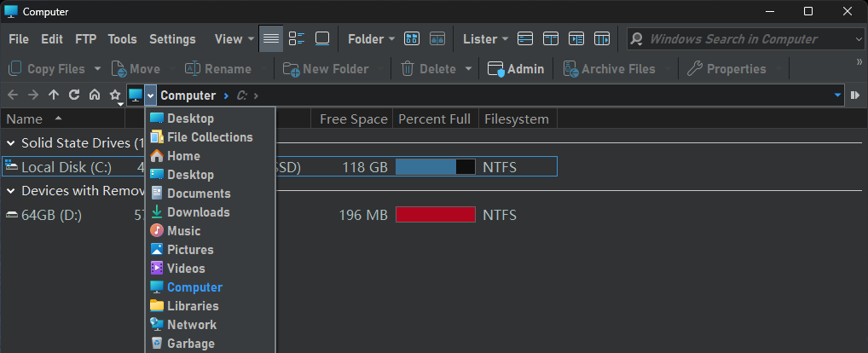Image resolution: width=868 pixels, height=353 pixels.
Task: Select Downloads in the dropdown list
Action: click(198, 212)
